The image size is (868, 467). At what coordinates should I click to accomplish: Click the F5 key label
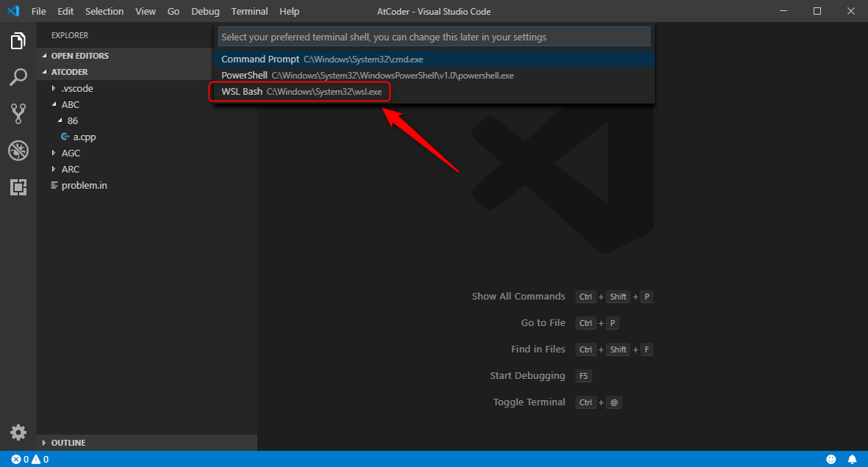[x=584, y=376]
